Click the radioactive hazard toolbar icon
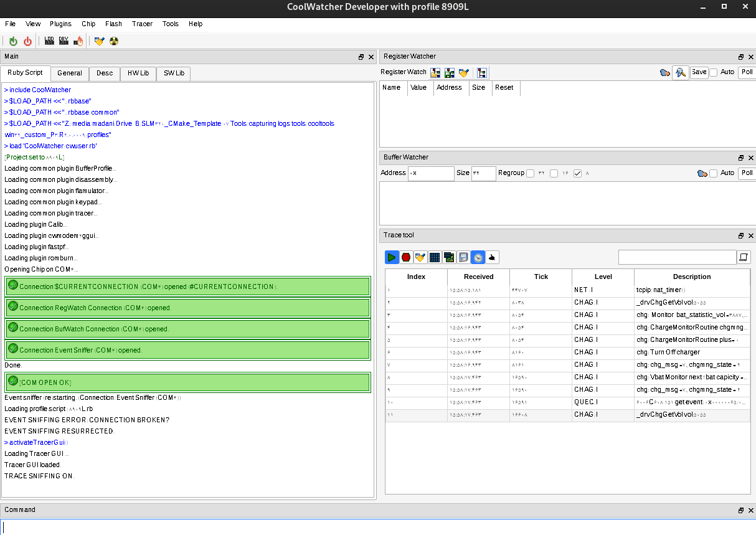Screen dimensions: 756x535 point(113,41)
